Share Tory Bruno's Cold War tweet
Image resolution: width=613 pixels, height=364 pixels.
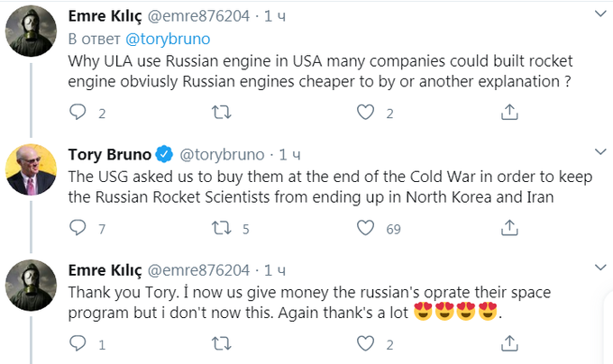click(508, 229)
